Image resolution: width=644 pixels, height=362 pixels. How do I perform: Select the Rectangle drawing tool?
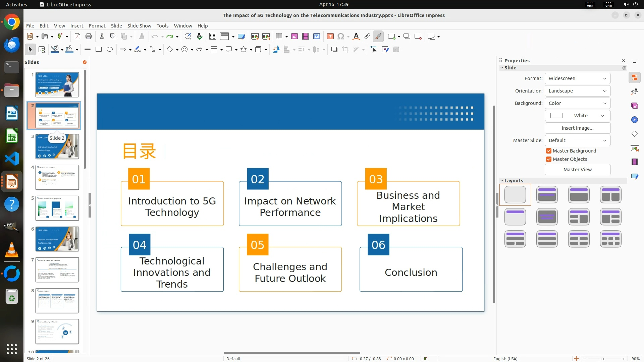pos(99,50)
